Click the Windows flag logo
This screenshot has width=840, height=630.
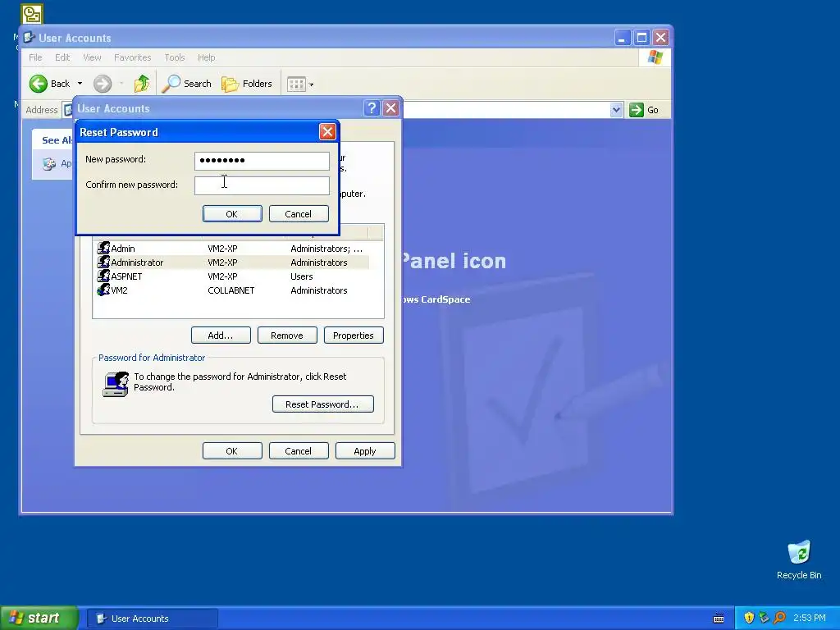click(x=655, y=57)
